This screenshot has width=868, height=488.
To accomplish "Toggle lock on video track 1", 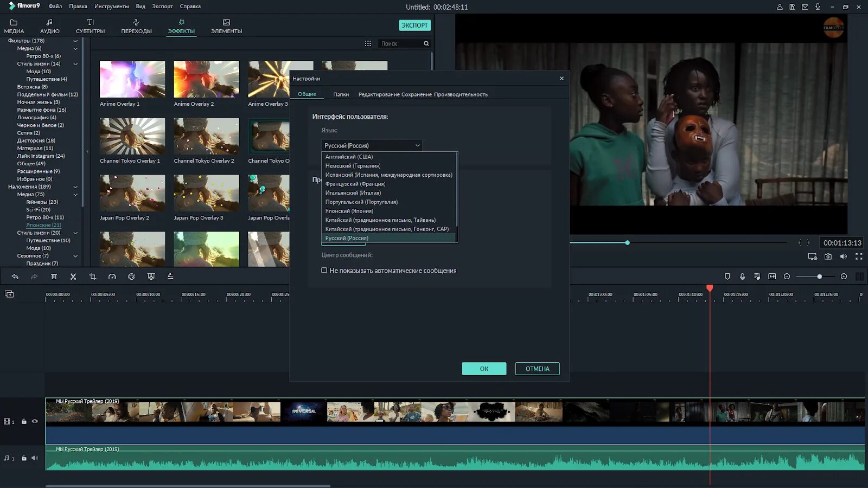I will [x=24, y=421].
